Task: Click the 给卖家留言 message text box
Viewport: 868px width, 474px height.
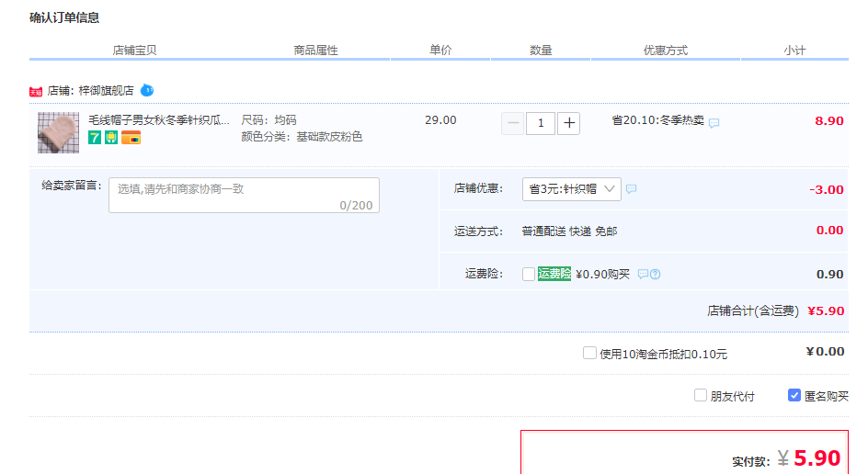Action: (245, 196)
